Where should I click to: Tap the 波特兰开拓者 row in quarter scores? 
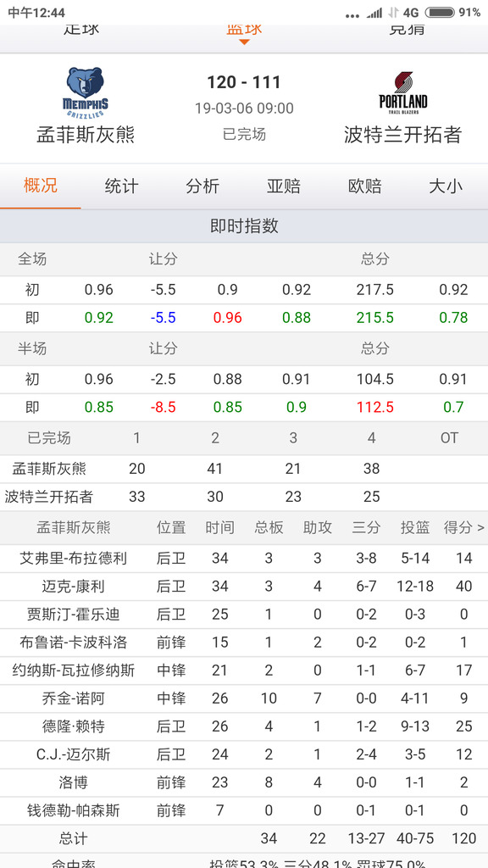[x=244, y=497]
